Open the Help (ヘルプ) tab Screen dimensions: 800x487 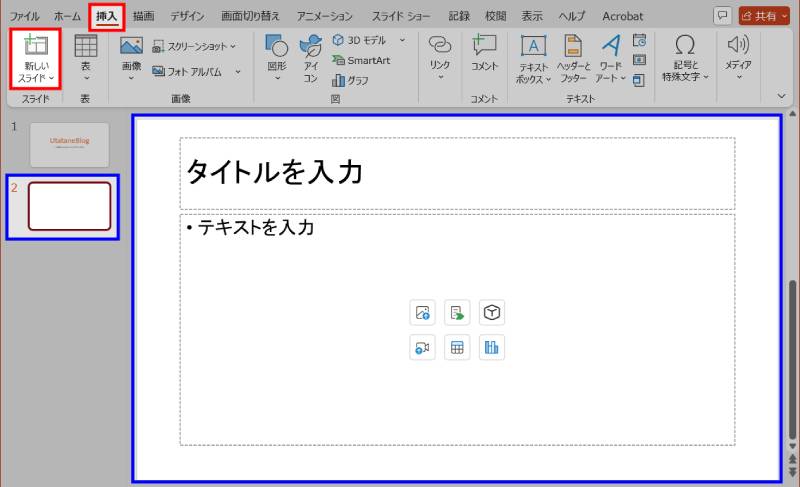click(572, 16)
